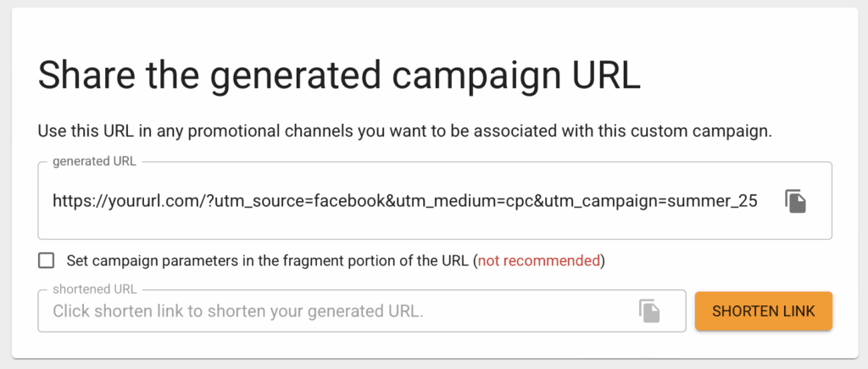Click the 'Share the generated campaign URL' heading

tap(339, 75)
